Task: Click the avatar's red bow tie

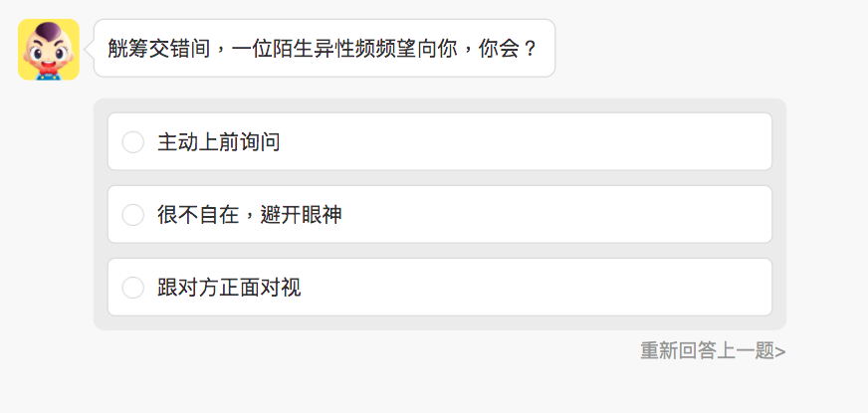Action: tap(46, 70)
